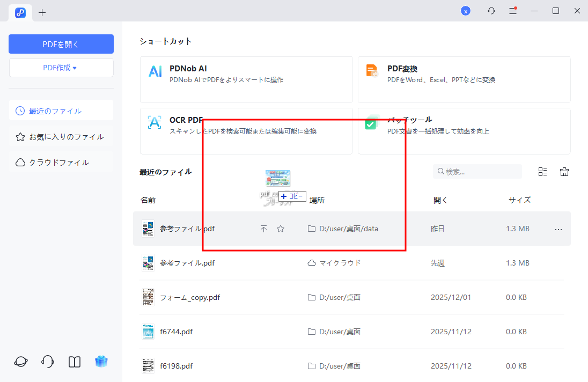
Task: Favorite 参考ファイル.pdf with the star
Action: click(x=280, y=229)
